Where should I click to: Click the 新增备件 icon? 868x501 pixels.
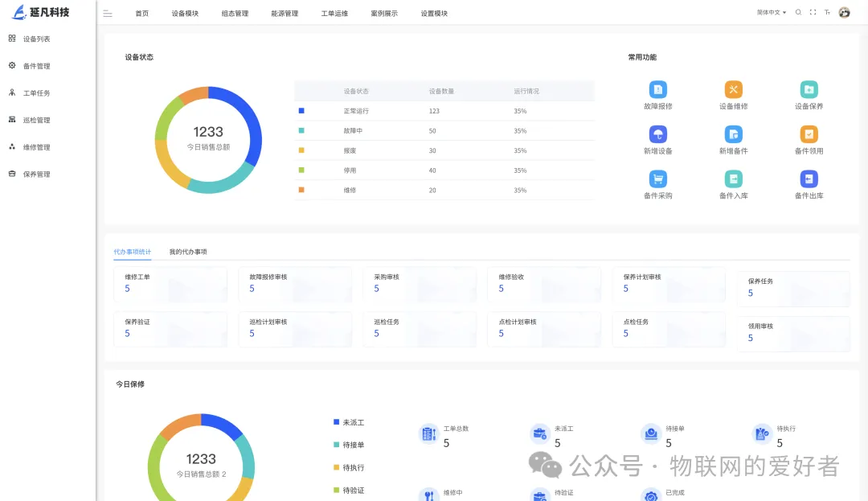[734, 134]
